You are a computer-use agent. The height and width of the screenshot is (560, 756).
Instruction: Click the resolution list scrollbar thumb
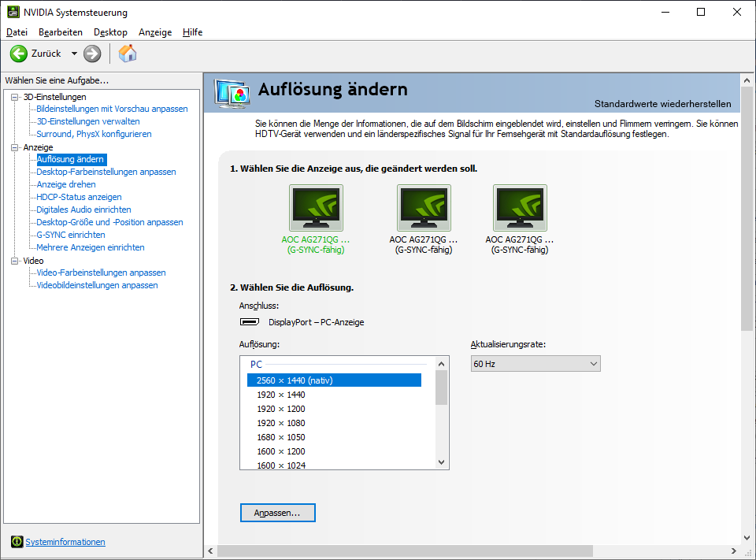(x=441, y=388)
